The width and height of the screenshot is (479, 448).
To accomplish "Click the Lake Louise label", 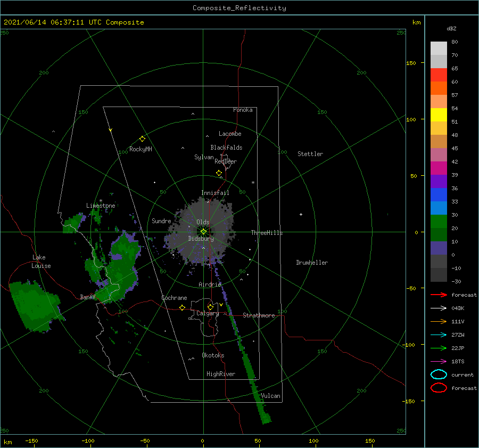I will point(41,262).
